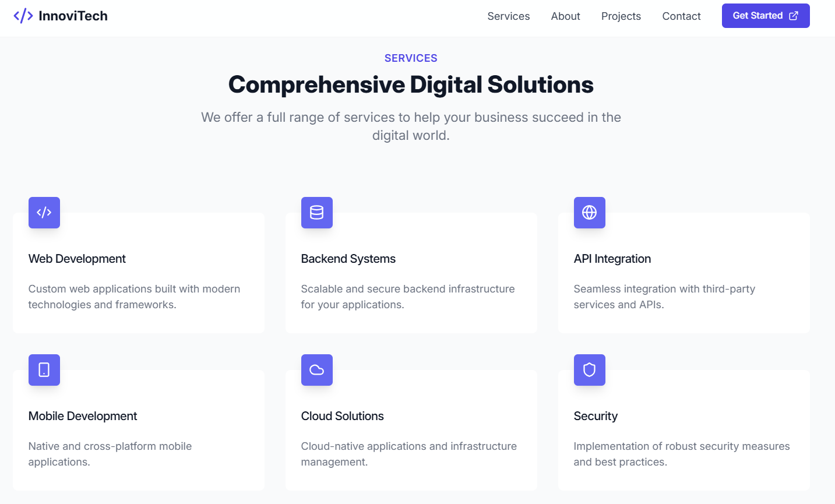
Task: Click the Comprehensive Digital Solutions heading
Action: tap(411, 84)
